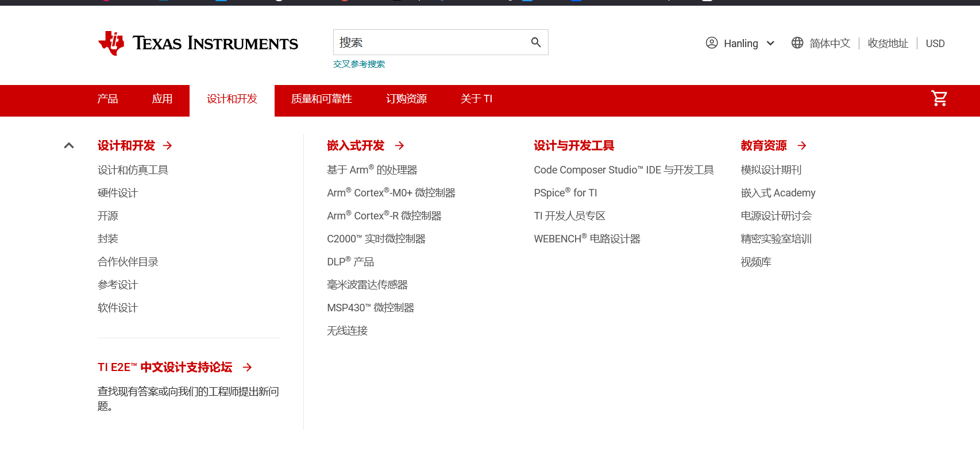The image size is (980, 452).
Task: Open C2000 实时微控制器 link
Action: click(x=376, y=239)
